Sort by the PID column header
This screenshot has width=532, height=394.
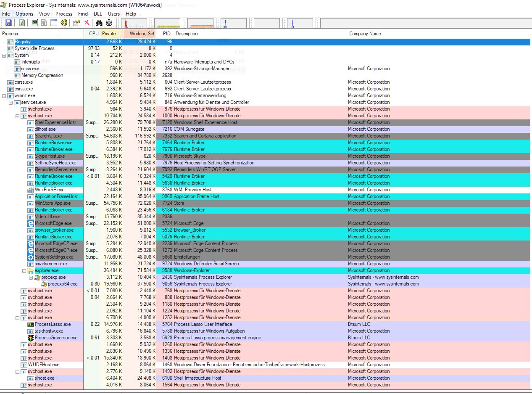tap(165, 34)
